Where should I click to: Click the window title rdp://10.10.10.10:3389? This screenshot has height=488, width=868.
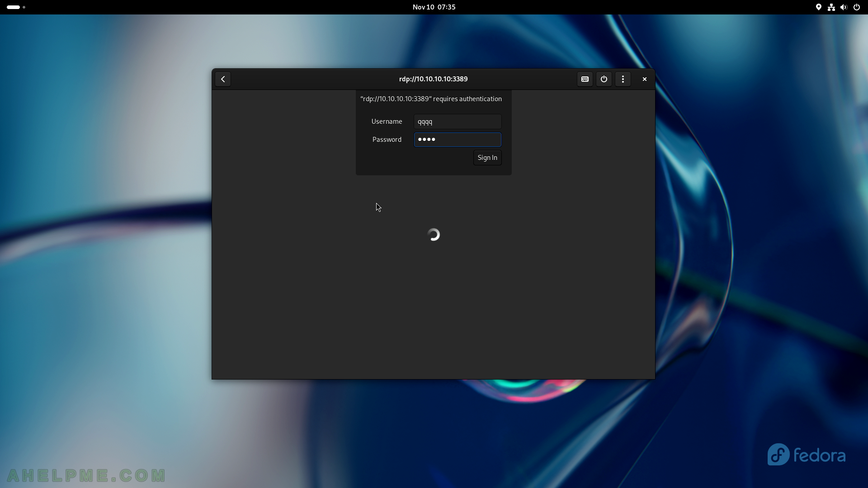pos(433,79)
